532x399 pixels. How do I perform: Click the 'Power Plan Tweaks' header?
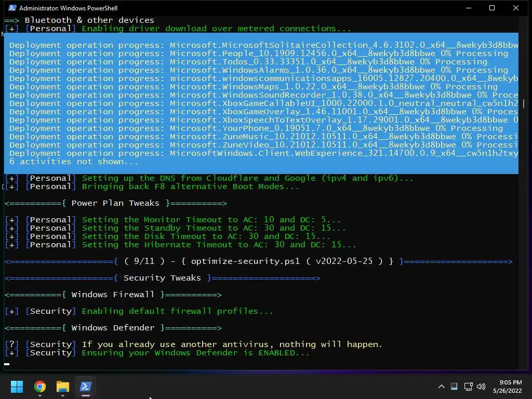116,203
